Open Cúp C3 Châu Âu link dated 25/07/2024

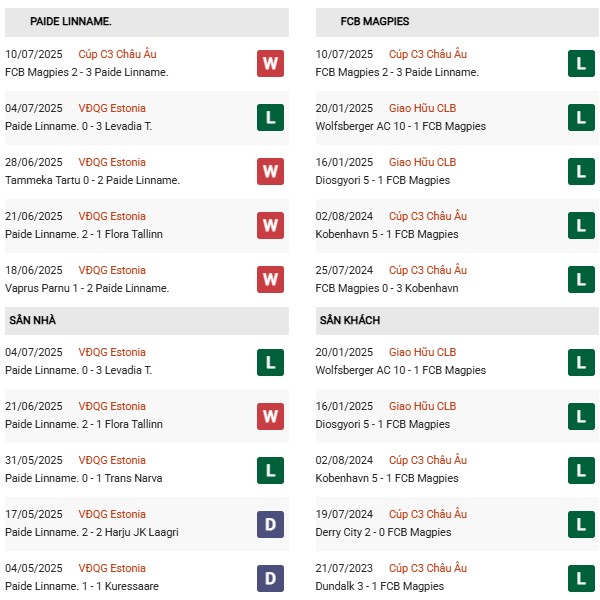pyautogui.click(x=428, y=270)
